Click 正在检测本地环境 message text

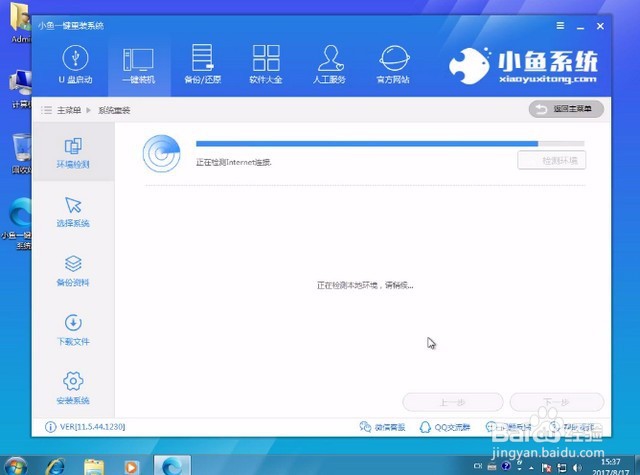tap(365, 285)
